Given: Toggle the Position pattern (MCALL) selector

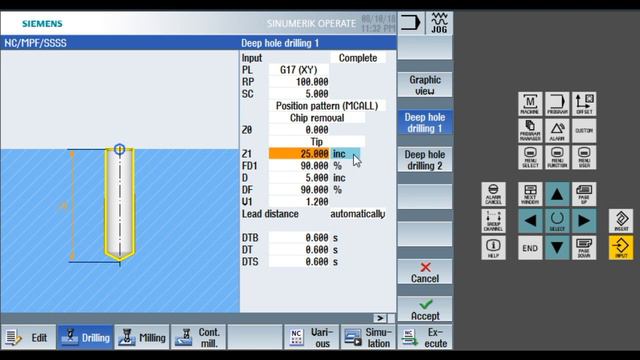Looking at the screenshot, I should [327, 106].
